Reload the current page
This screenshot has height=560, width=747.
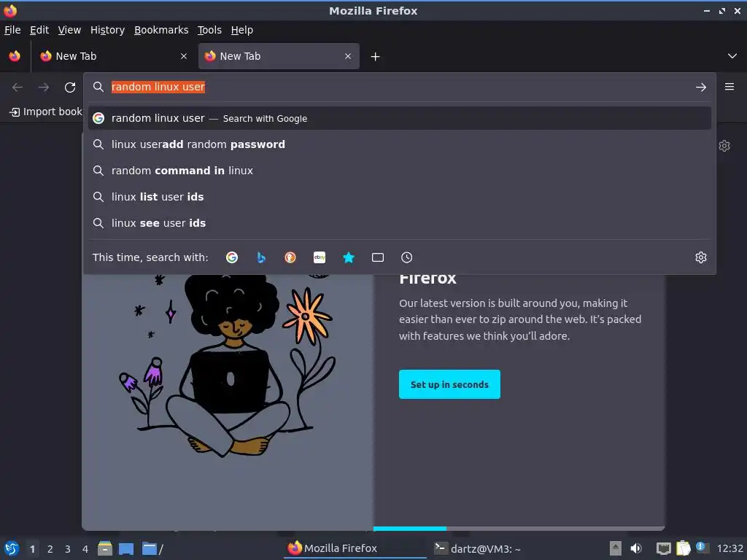(x=70, y=87)
